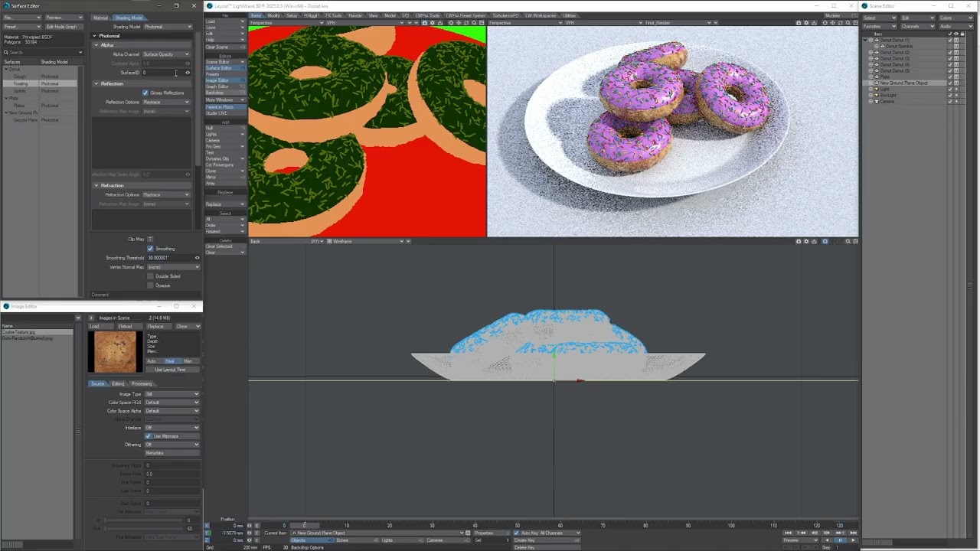This screenshot has height=551, width=980.
Task: Open the Shading Model dropdown
Action: tap(168, 27)
